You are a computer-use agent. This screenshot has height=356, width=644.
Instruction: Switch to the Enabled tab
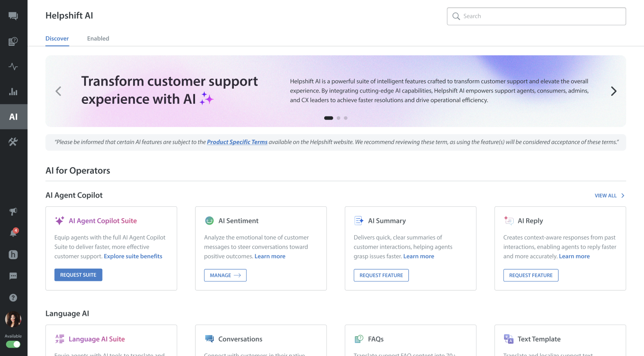tap(98, 38)
